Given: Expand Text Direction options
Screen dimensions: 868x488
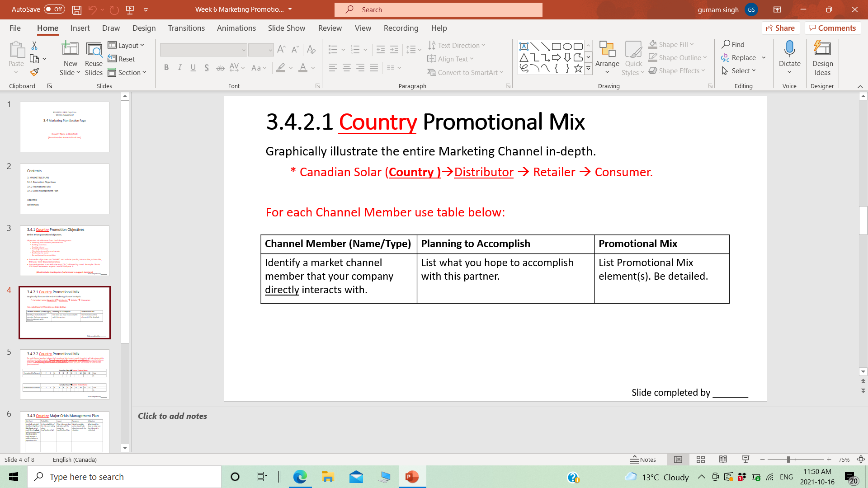Looking at the screenshot, I should 457,45.
